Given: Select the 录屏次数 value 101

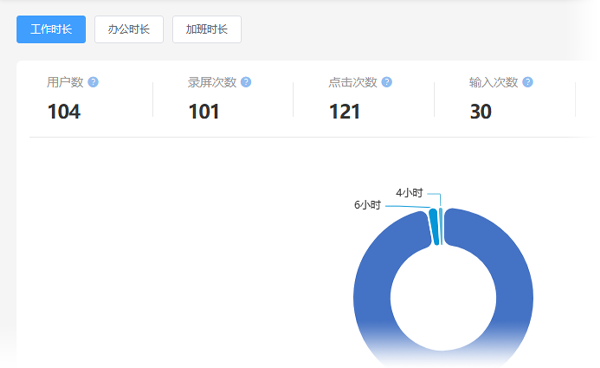Looking at the screenshot, I should pyautogui.click(x=204, y=112).
